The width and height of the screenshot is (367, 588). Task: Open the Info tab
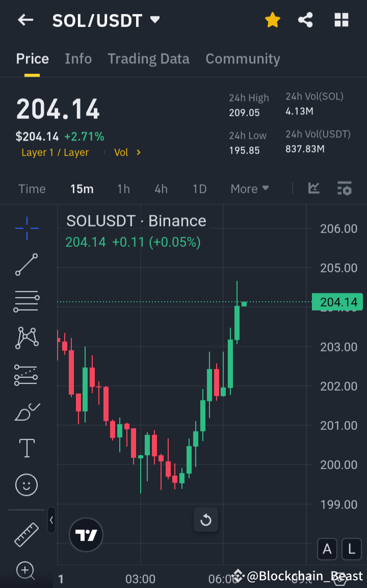pyautogui.click(x=78, y=58)
